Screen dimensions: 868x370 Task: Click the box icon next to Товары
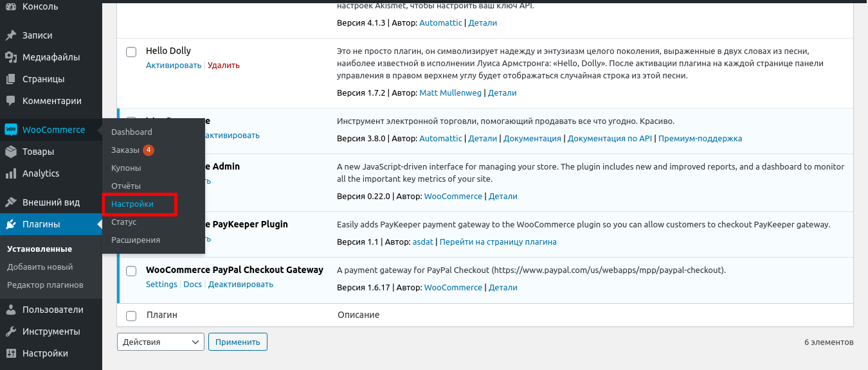pyautogui.click(x=11, y=152)
